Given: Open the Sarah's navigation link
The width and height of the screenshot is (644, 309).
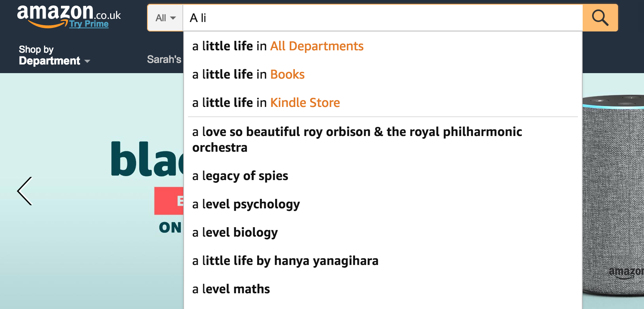Looking at the screenshot, I should [164, 59].
